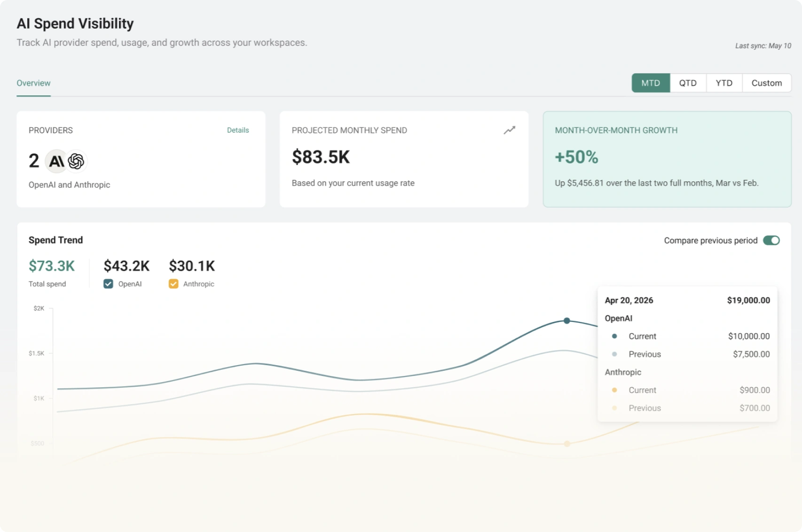Viewport: 802px width, 532px height.
Task: Click the OpenAI Previous legend dot in tooltip
Action: (x=614, y=354)
